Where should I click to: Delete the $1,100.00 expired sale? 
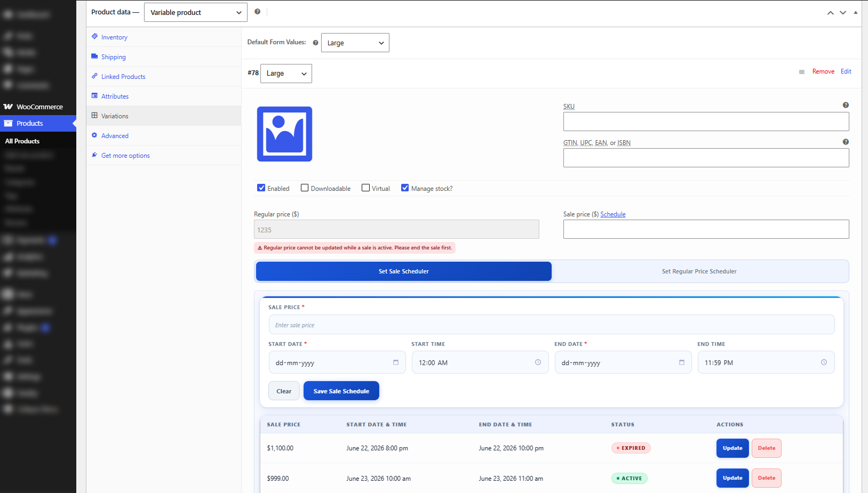tap(767, 448)
